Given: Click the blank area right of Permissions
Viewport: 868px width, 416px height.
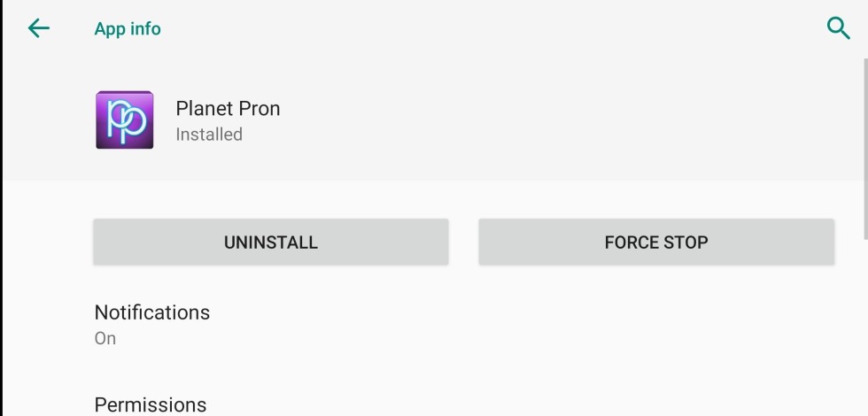Looking at the screenshot, I should click(x=531, y=404).
